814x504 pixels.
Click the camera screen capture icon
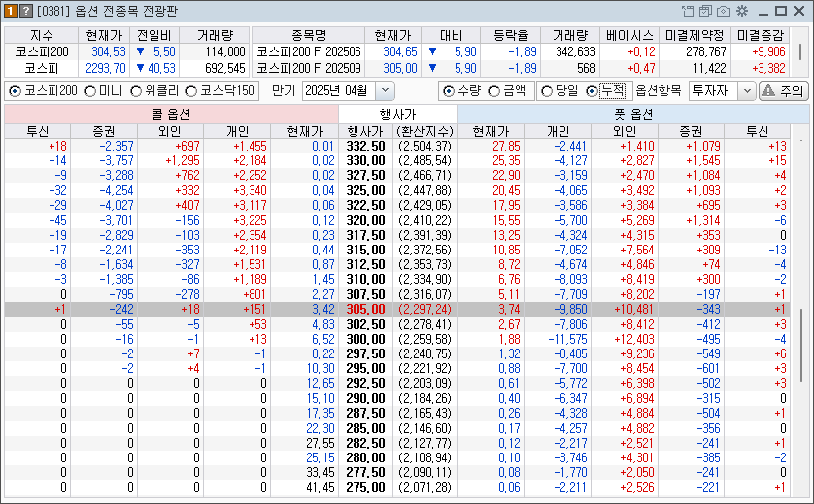[x=723, y=11]
